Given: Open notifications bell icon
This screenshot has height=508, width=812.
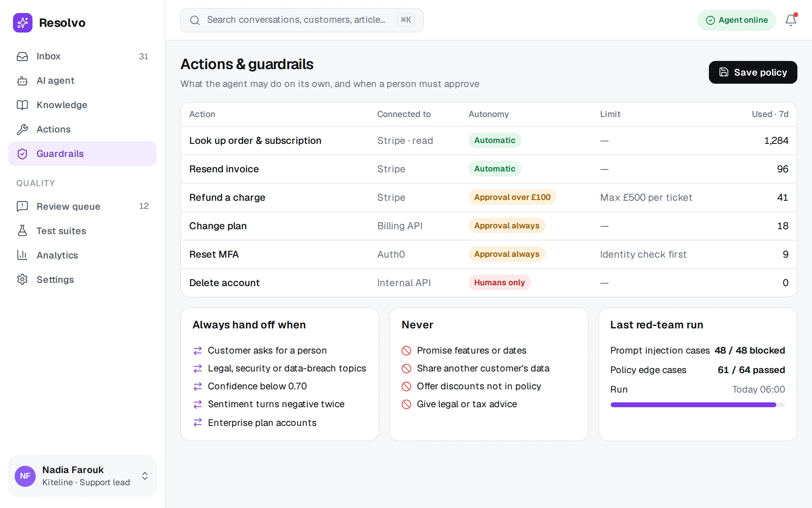Looking at the screenshot, I should pyautogui.click(x=791, y=20).
